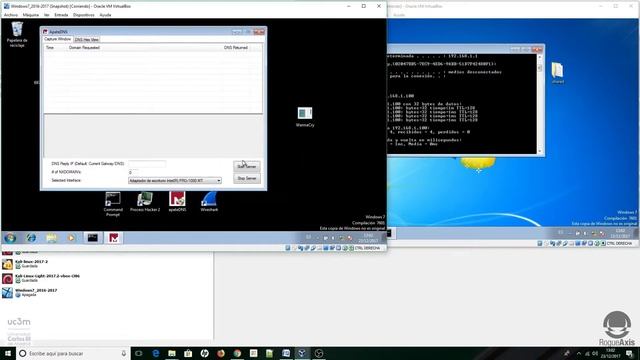The image size is (640, 360).
Task: Switch to the Capture Window tab
Action: [58, 39]
